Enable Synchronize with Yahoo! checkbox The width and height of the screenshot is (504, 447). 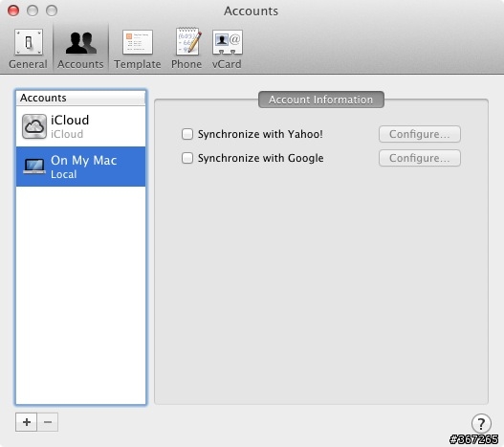click(x=187, y=134)
